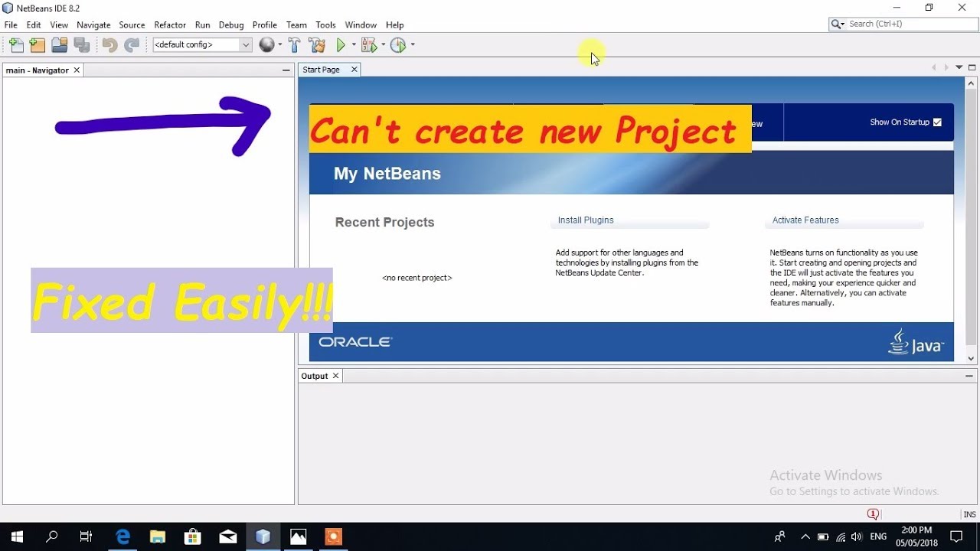Maximize the editor window using corner icon
Viewport: 980px width, 551px height.
(972, 67)
